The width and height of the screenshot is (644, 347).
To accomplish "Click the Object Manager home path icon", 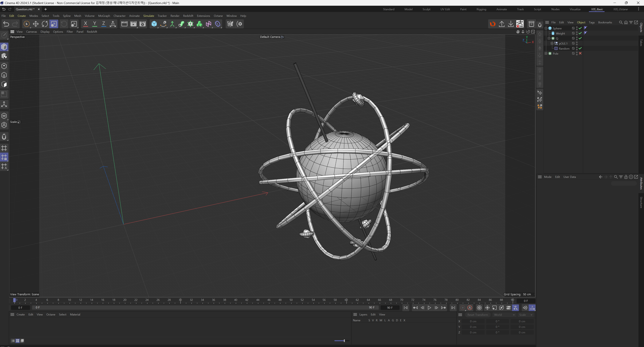I will click(626, 23).
